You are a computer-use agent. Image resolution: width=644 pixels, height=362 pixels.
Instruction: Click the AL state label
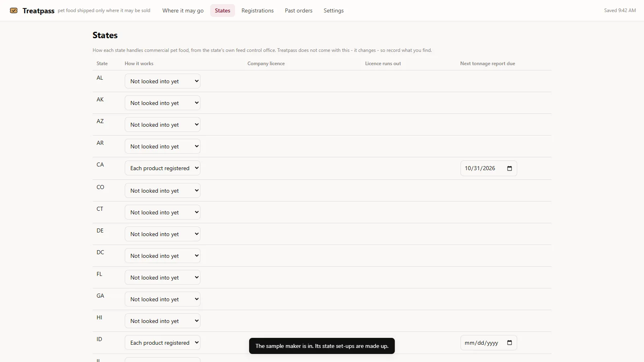pyautogui.click(x=100, y=78)
